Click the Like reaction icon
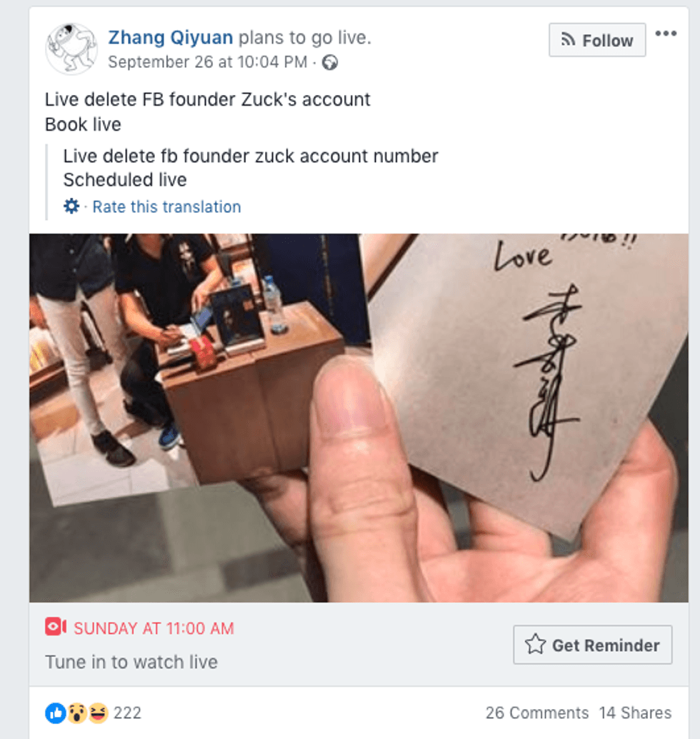 point(56,713)
